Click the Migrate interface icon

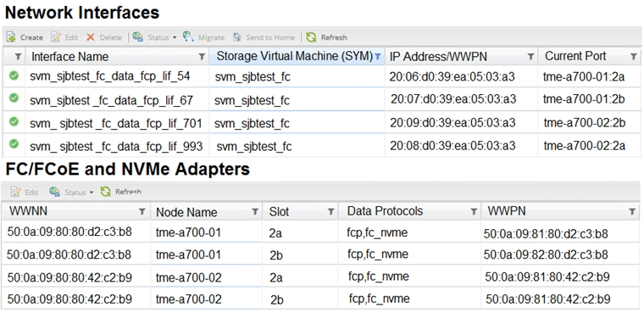[x=188, y=36]
